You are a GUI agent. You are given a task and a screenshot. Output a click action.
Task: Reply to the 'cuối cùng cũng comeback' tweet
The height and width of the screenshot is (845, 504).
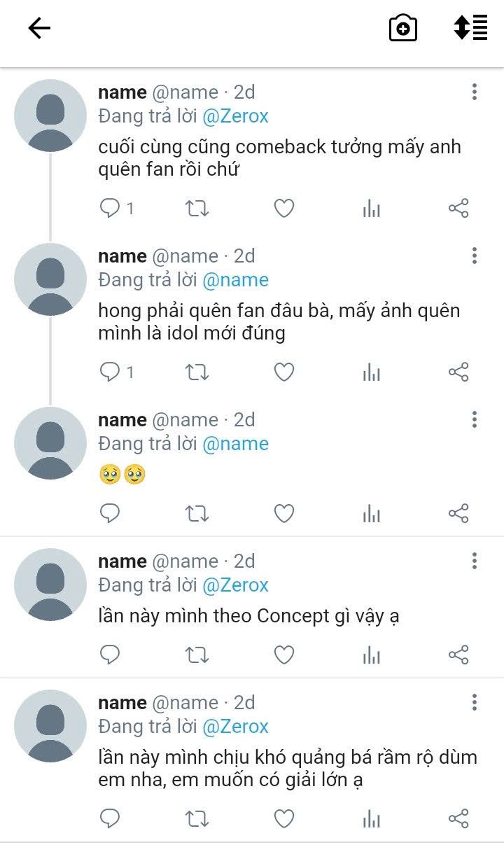110,208
